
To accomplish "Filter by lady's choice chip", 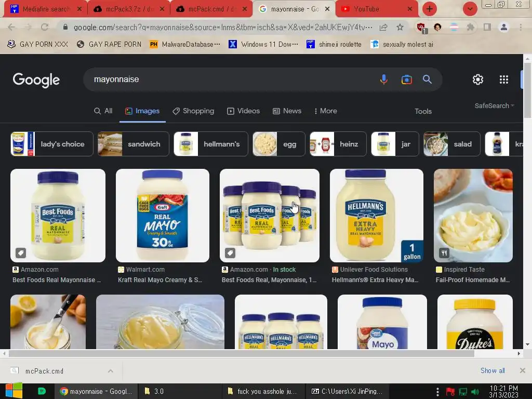I will [x=52, y=144].
